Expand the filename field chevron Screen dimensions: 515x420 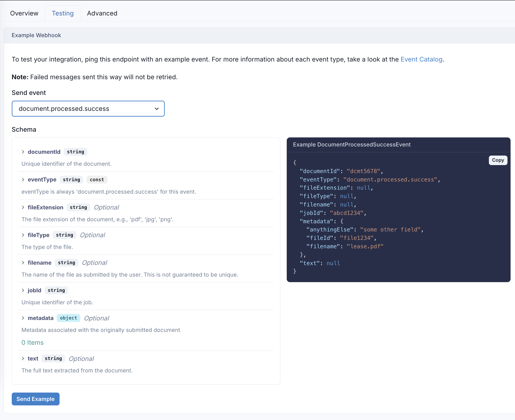tap(23, 262)
